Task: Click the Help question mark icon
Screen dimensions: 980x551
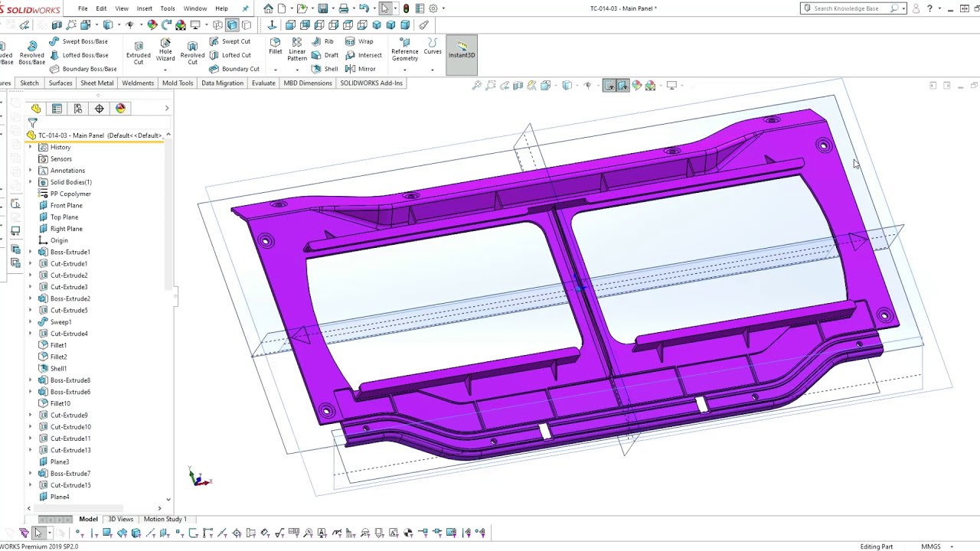Action: [929, 8]
